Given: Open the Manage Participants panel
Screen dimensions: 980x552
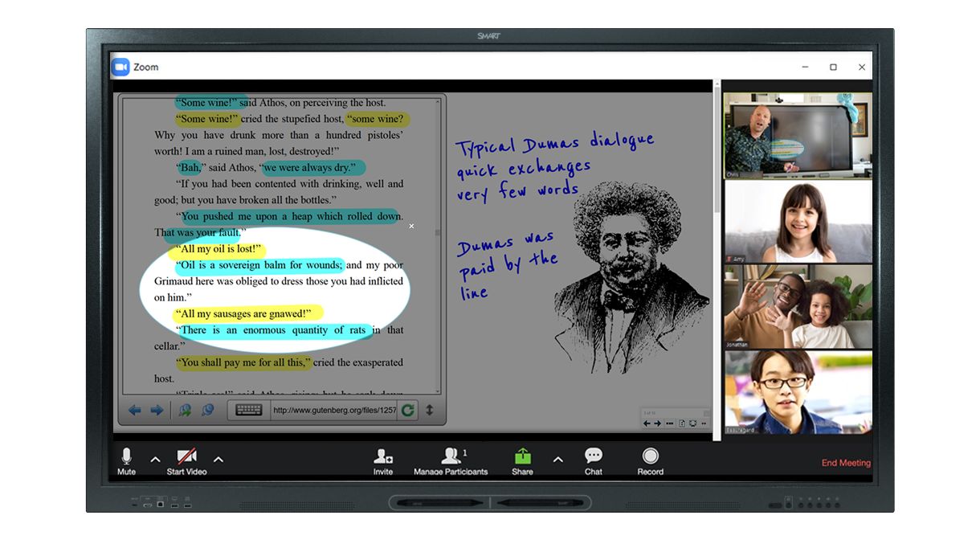Looking at the screenshot, I should tap(451, 458).
